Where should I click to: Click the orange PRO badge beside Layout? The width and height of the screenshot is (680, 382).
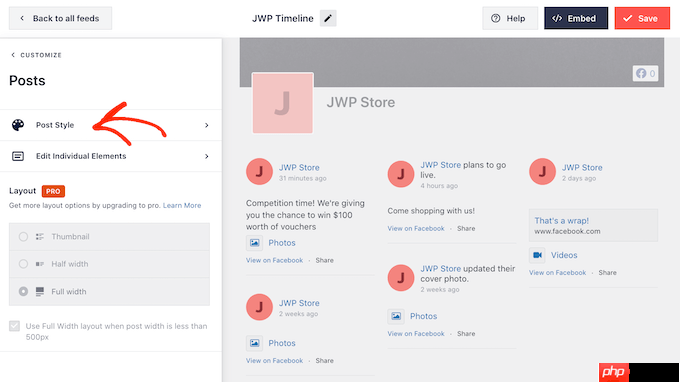(x=53, y=191)
